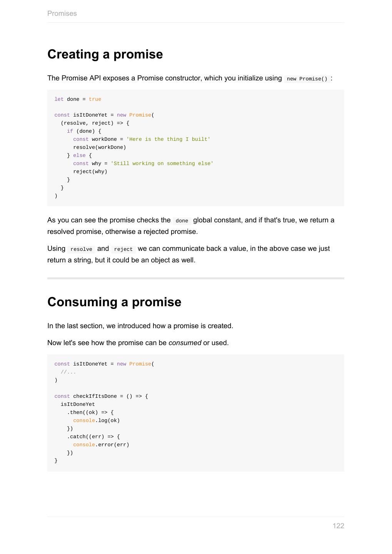Click the inline "reject" code label

pyautogui.click(x=123, y=249)
